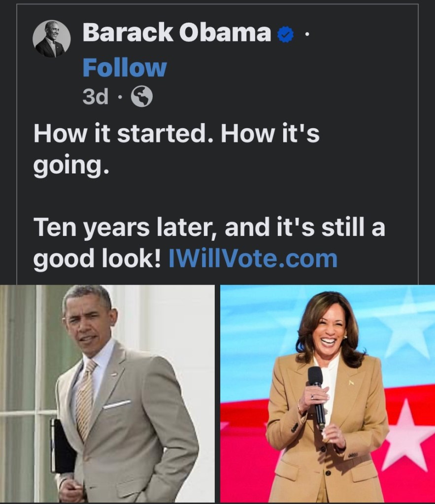This screenshot has width=435, height=504.
Task: Click the black microphone in right photo
Action: [x=317, y=394]
